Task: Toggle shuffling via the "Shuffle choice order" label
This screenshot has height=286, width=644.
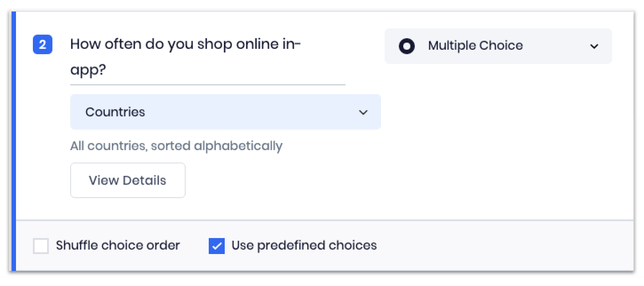Action: tap(118, 245)
